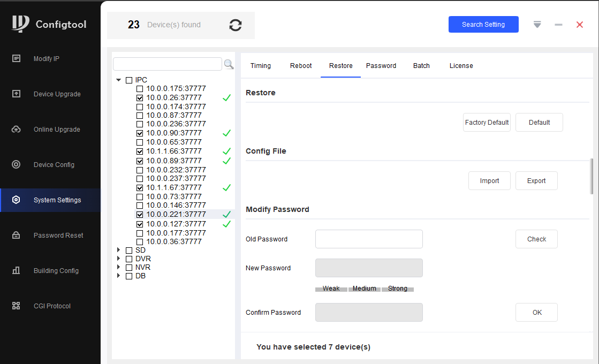The width and height of the screenshot is (599, 364).
Task: Click the Confirm Password field
Action: coord(369,313)
